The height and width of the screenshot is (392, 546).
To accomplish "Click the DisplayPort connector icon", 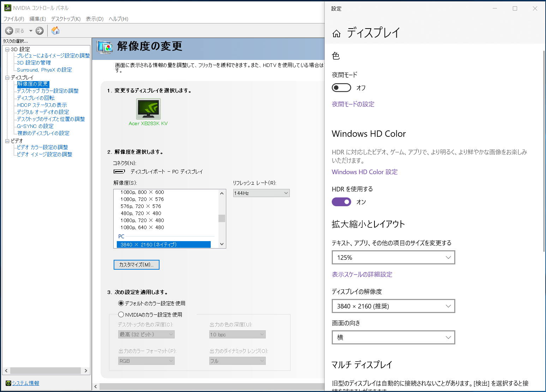I will [119, 172].
